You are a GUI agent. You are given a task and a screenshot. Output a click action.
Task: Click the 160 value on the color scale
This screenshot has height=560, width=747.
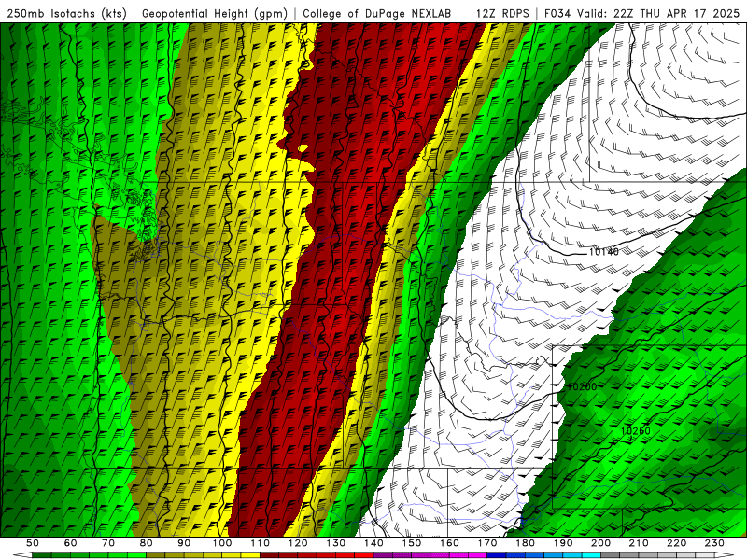click(450, 543)
